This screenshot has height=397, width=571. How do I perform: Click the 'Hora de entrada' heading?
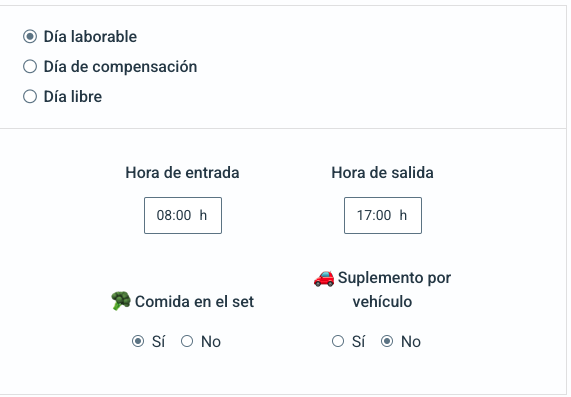(x=182, y=173)
